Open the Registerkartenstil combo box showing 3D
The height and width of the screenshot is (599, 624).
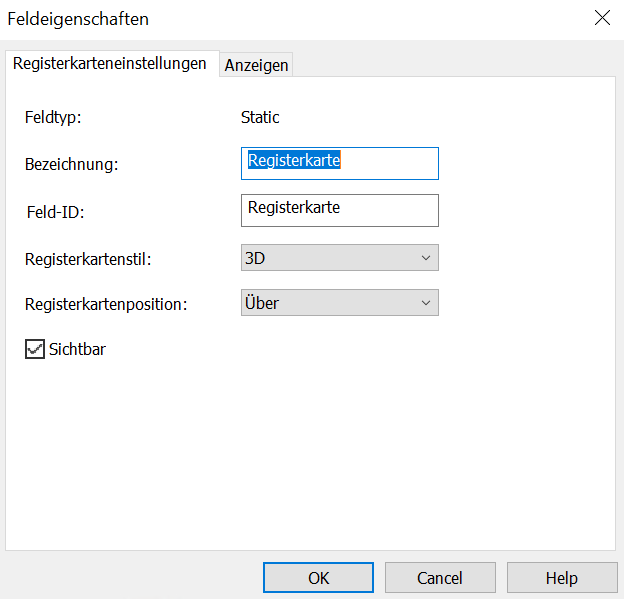click(x=328, y=258)
